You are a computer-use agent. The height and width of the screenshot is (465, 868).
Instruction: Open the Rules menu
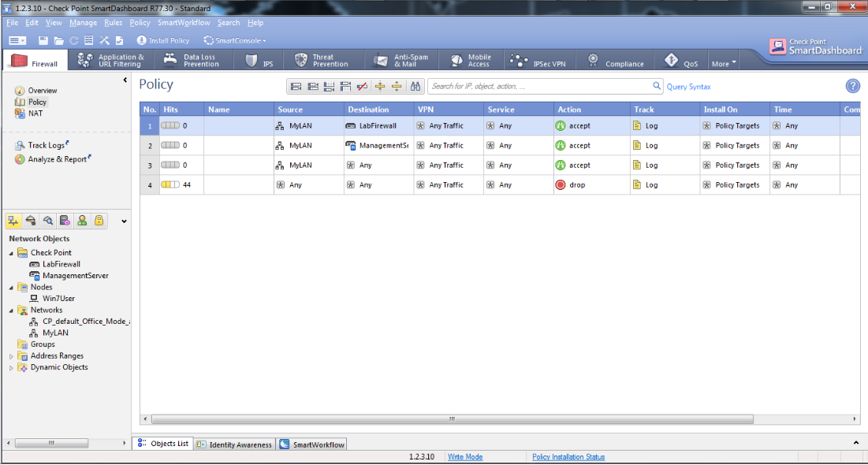(x=114, y=23)
